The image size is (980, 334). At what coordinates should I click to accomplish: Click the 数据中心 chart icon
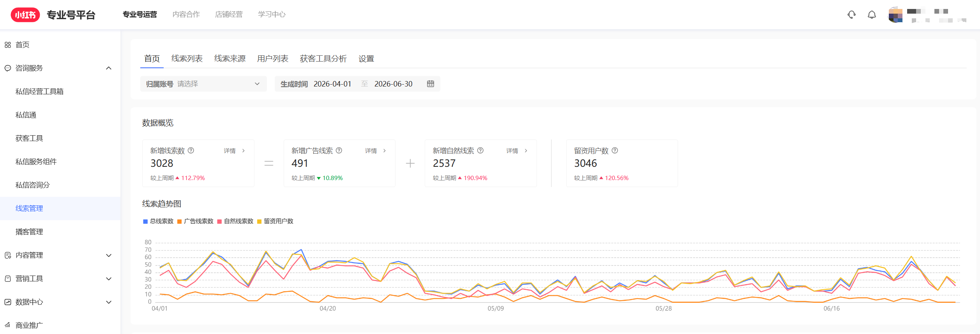pos(8,302)
